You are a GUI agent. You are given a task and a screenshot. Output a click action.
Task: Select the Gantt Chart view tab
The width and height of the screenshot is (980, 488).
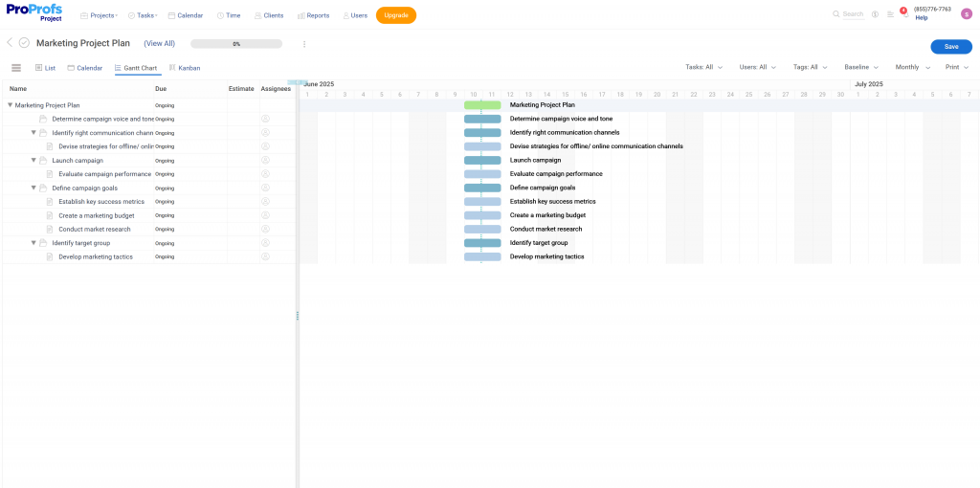pos(136,68)
